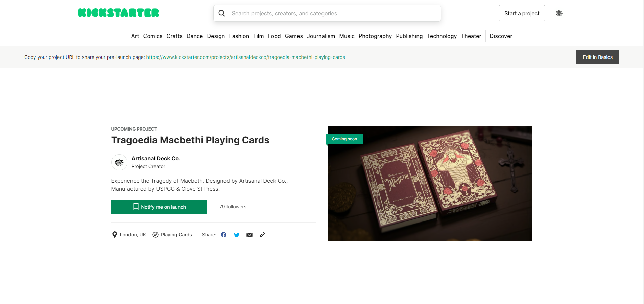Click the Artisanal Deck Co. creator avatar

click(119, 162)
